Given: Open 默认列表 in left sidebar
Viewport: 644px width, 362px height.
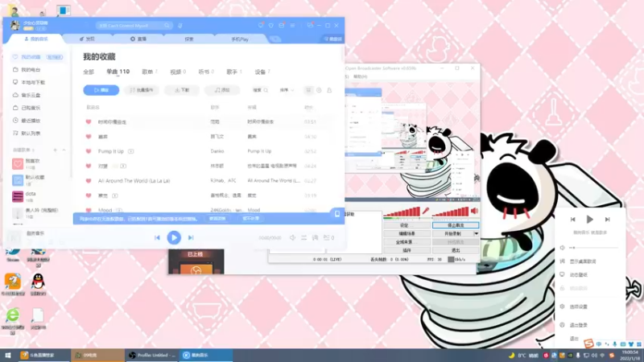Looking at the screenshot, I should [x=31, y=134].
